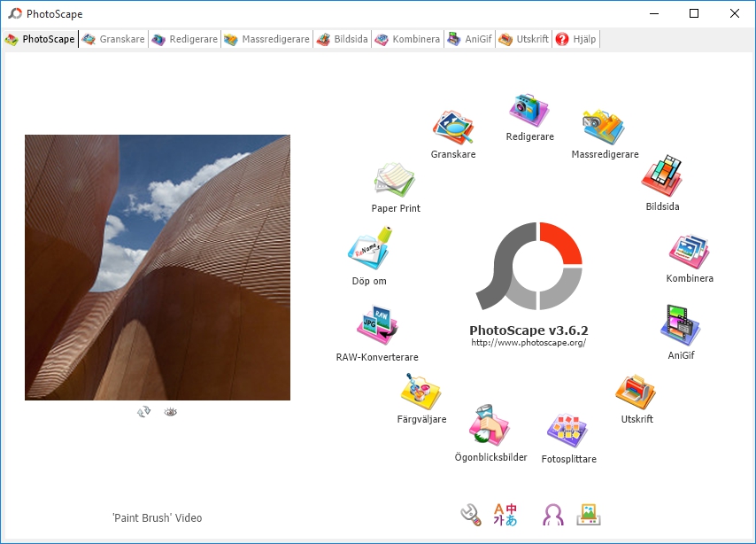Open the Utskrift printer icon in the circle
Viewport: 756px width, 544px height.
coord(636,392)
